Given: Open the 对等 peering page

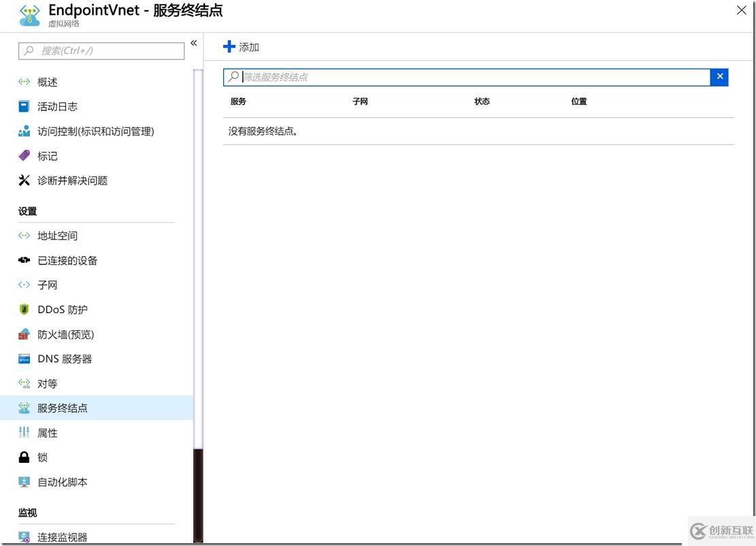Looking at the screenshot, I should click(46, 383).
